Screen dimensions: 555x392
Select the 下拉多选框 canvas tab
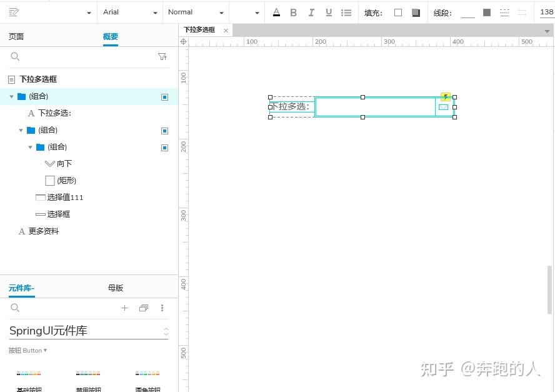[x=199, y=30]
